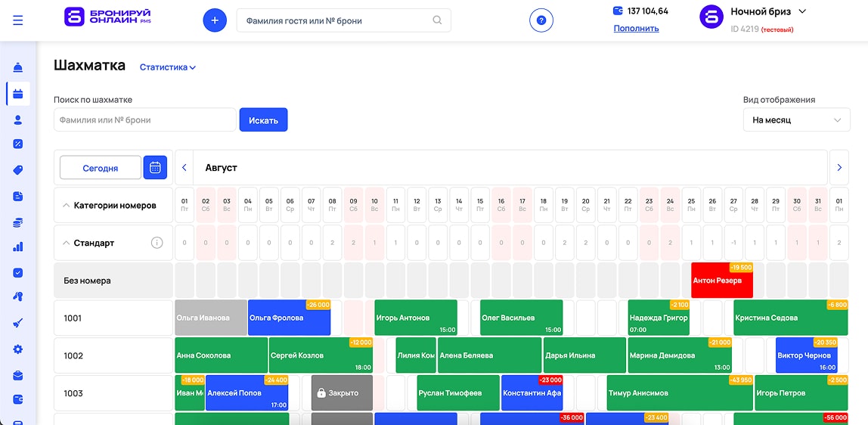This screenshot has width=868, height=425.
Task: Click the search magnifier icon
Action: click(x=437, y=20)
